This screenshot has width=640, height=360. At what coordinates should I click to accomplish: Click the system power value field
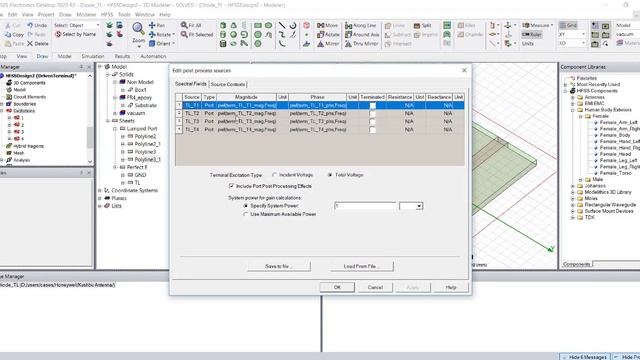coord(365,206)
